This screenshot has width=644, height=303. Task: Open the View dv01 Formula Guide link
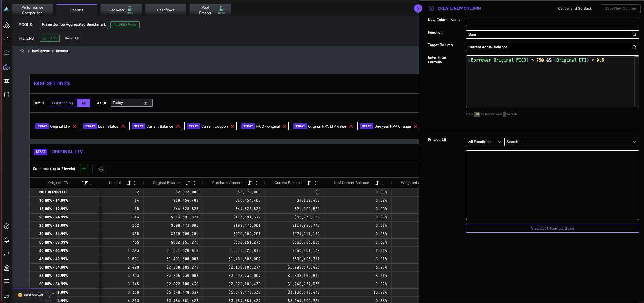click(x=552, y=228)
